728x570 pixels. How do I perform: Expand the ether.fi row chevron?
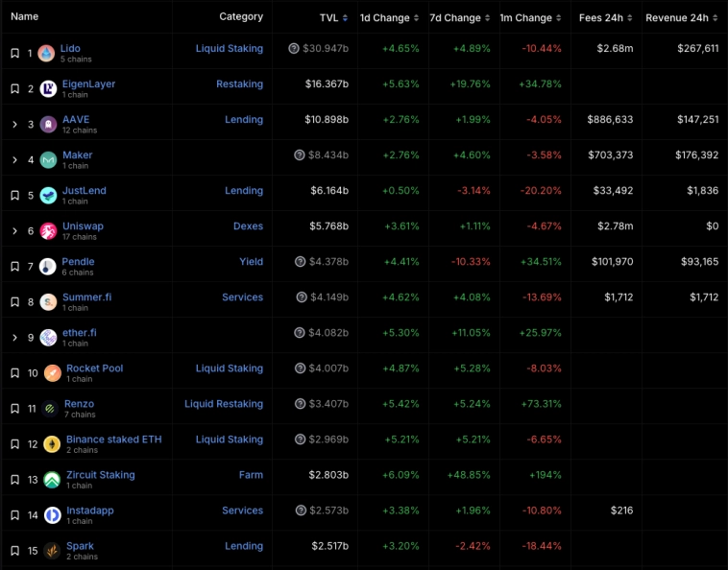click(x=14, y=338)
